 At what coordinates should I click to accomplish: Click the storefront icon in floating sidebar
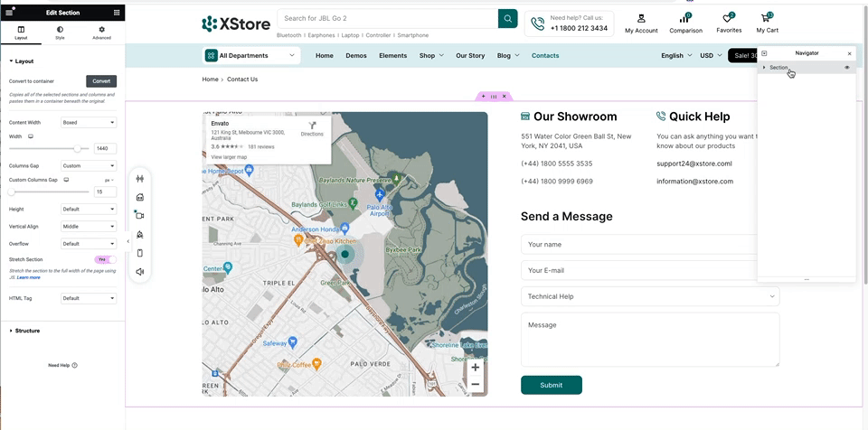point(139,197)
